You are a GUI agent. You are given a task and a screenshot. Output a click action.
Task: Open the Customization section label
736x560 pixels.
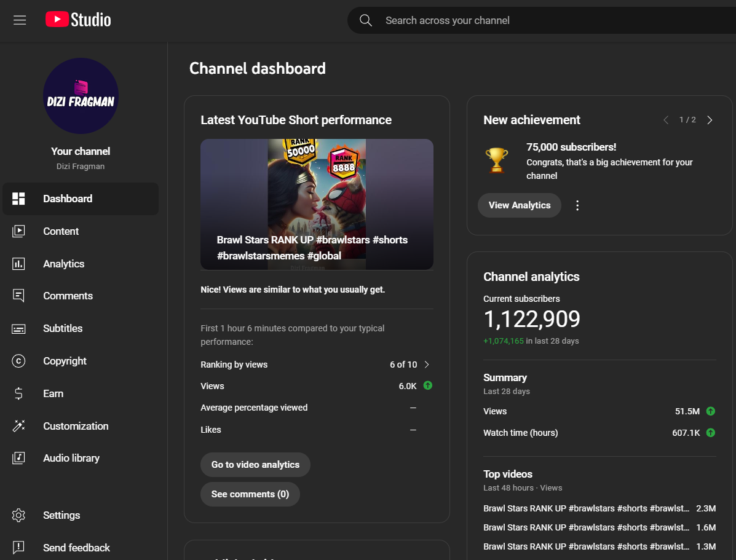pyautogui.click(x=76, y=426)
